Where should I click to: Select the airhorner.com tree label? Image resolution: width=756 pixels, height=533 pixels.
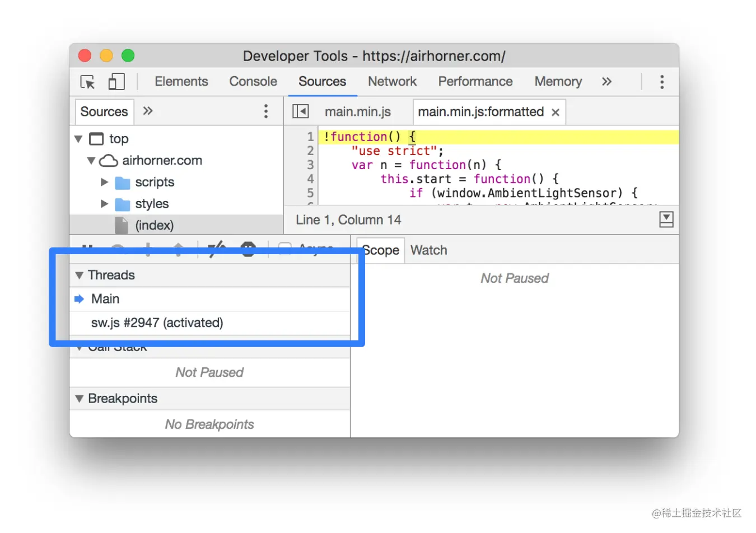tap(162, 161)
